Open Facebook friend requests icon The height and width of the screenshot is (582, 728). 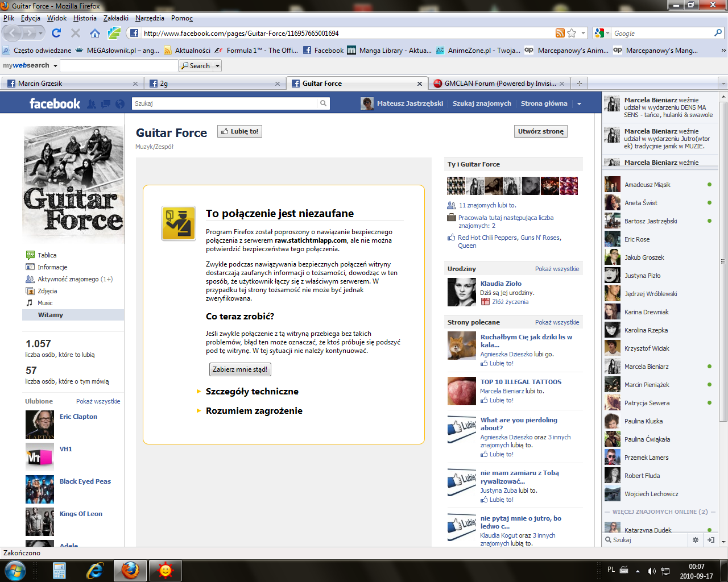(x=92, y=104)
